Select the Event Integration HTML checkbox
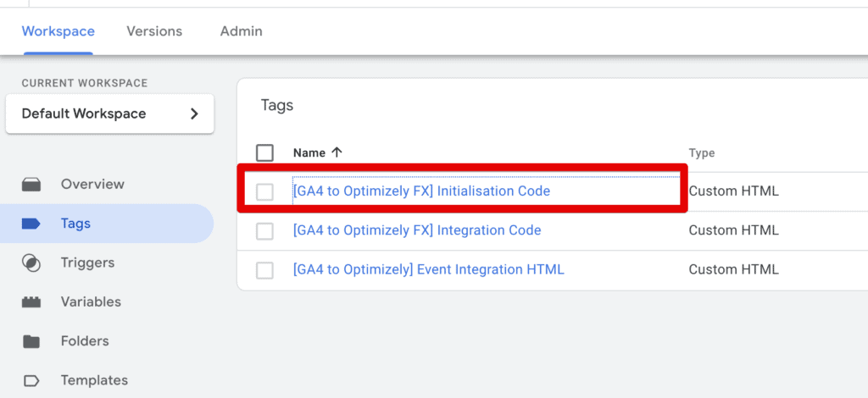Image resolution: width=868 pixels, height=398 pixels. (x=265, y=270)
